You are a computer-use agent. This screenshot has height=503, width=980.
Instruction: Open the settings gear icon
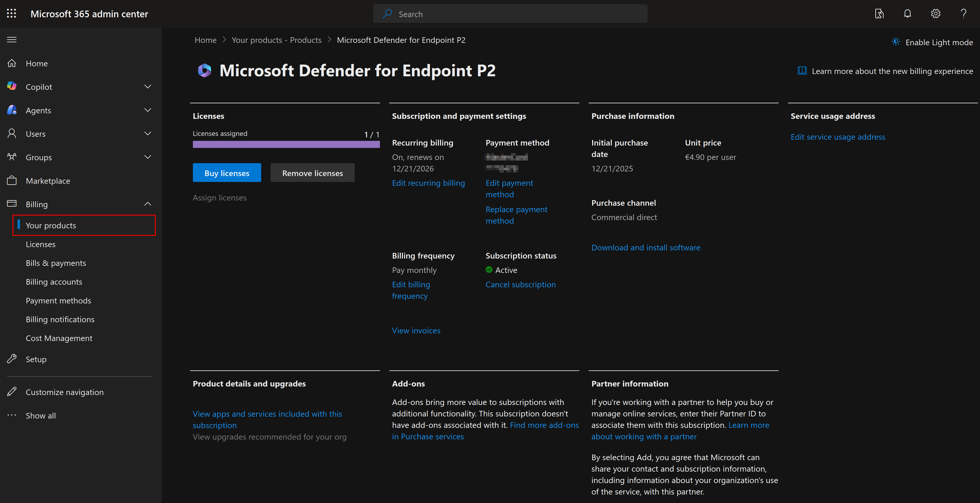tap(935, 14)
